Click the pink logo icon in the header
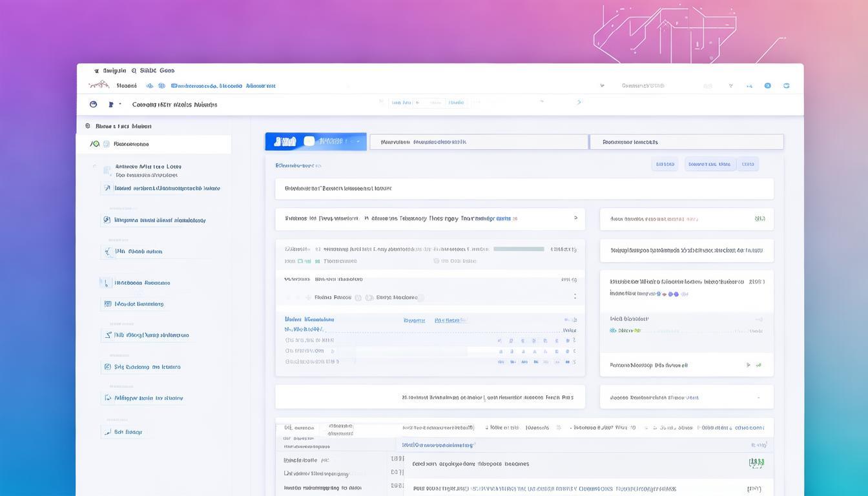868x496 pixels. click(x=98, y=85)
